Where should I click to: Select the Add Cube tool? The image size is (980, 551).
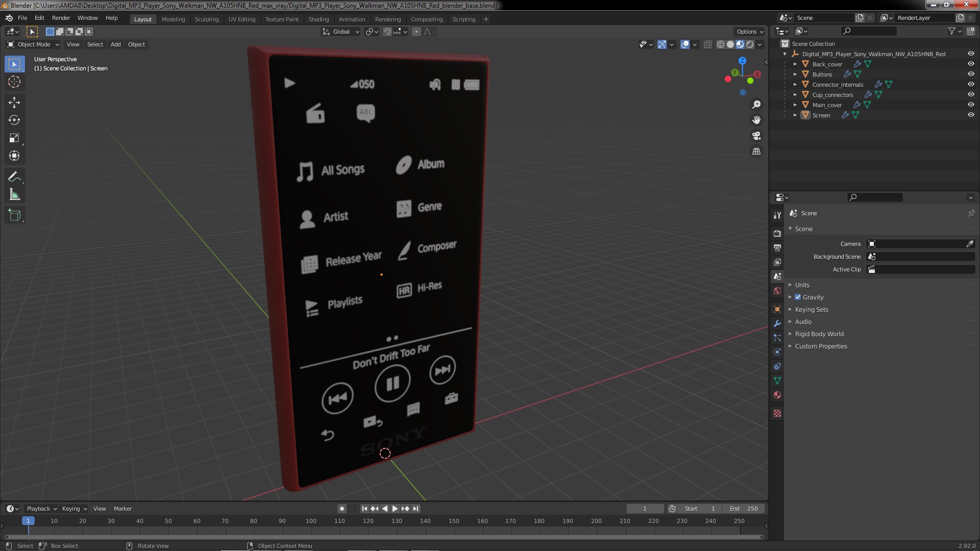(14, 215)
